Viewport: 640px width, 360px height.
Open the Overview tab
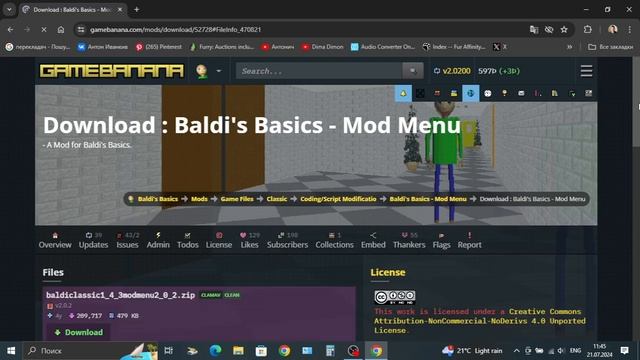pyautogui.click(x=55, y=240)
